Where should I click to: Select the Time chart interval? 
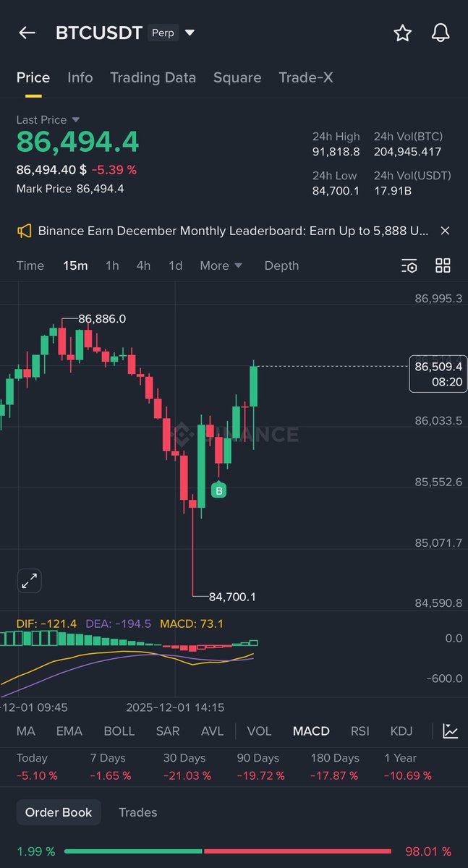coord(30,265)
